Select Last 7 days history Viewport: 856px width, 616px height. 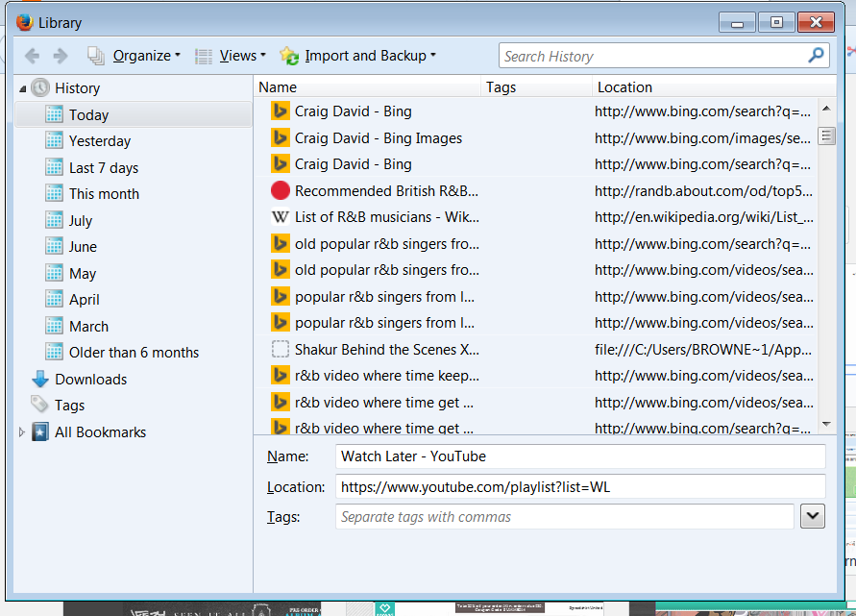pos(104,168)
